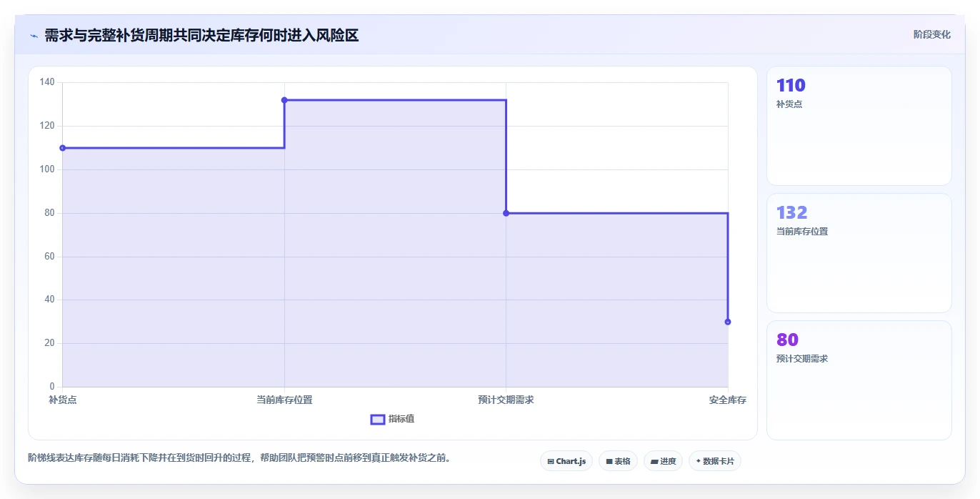Click the chart title about 风险区
Screen dimensions: 980x499
[x=201, y=36]
